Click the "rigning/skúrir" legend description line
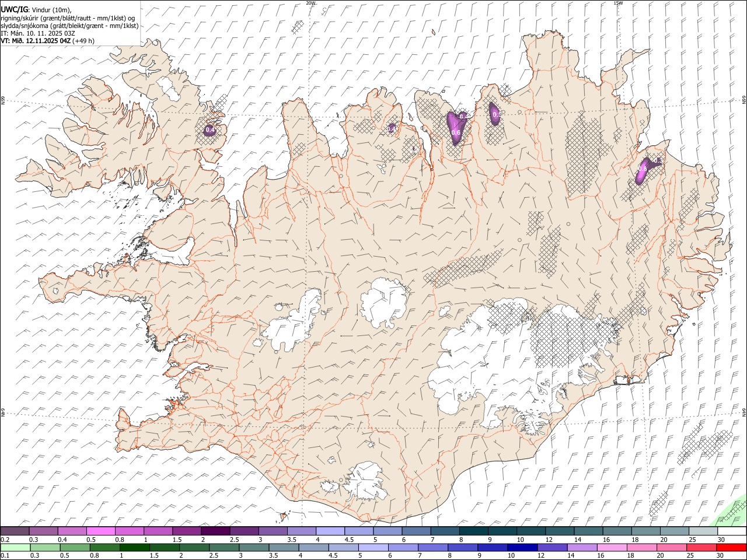Screen dimensions: 747x560 pos(68,18)
